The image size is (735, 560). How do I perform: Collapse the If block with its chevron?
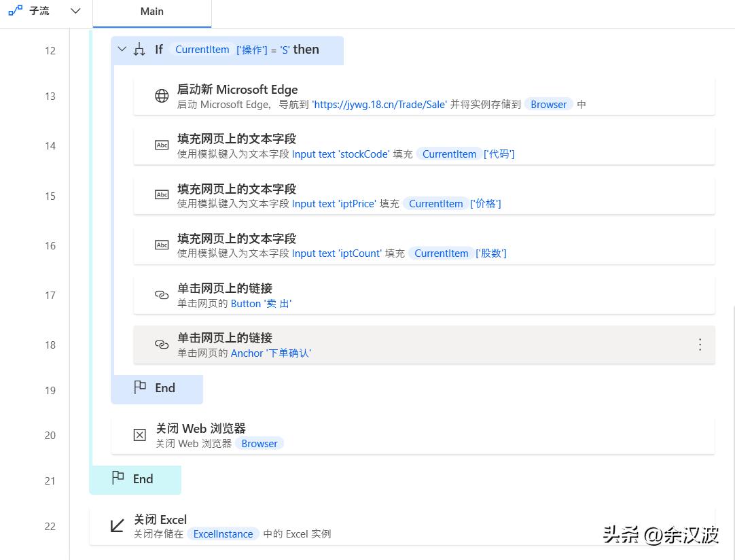(x=122, y=48)
